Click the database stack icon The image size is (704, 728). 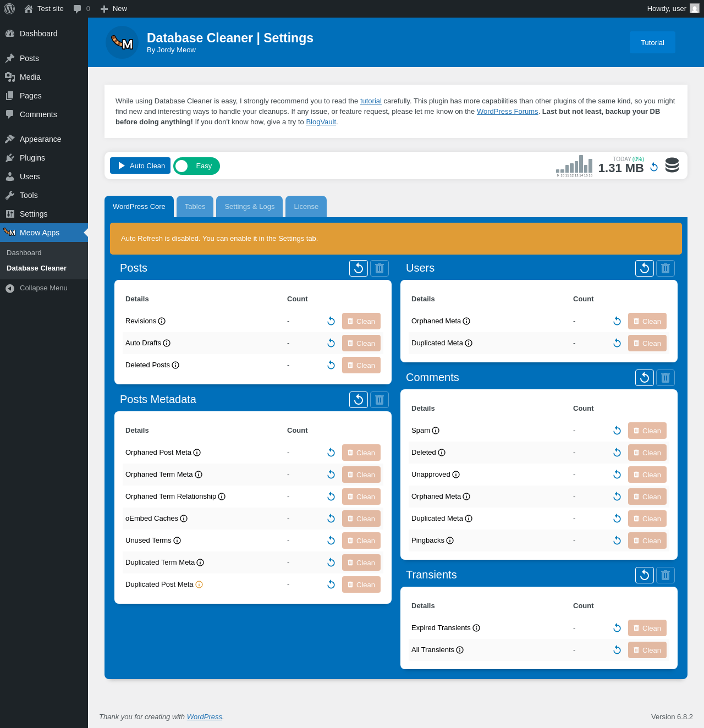coord(672,166)
